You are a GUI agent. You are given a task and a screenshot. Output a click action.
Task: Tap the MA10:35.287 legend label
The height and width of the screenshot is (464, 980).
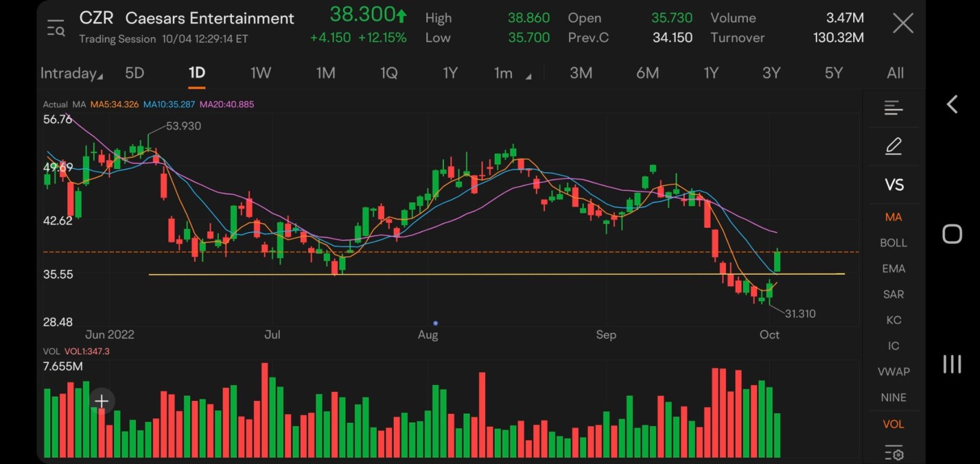point(169,105)
